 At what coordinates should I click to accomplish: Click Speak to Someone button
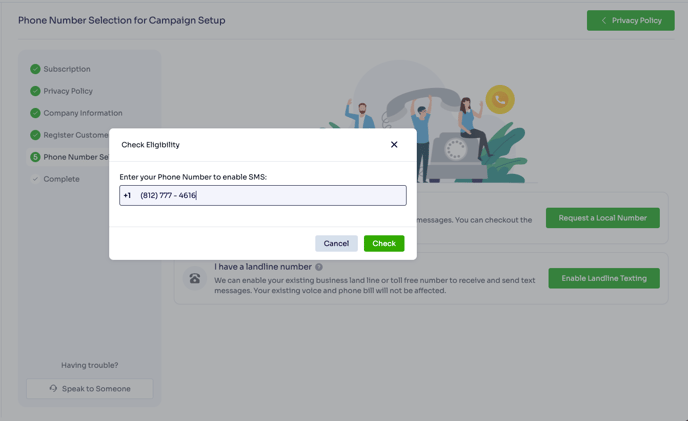pos(90,388)
